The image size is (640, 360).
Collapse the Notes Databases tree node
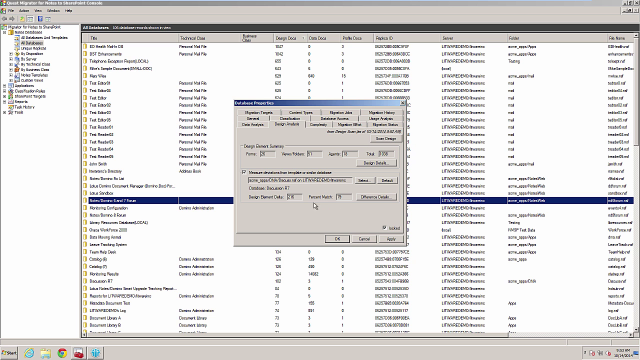click(x=5, y=32)
